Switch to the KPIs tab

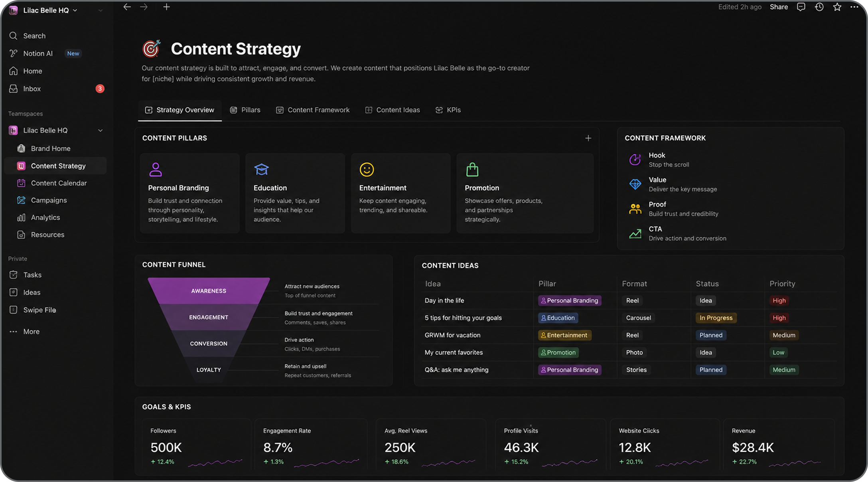(448, 110)
